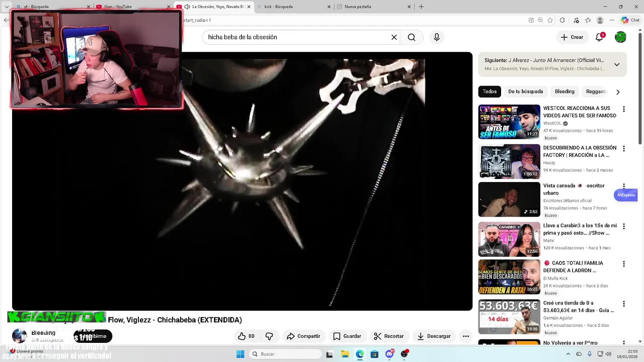Viewport: 644px width, 362px height.
Task: Open the browser profile icon
Action: click(x=600, y=20)
